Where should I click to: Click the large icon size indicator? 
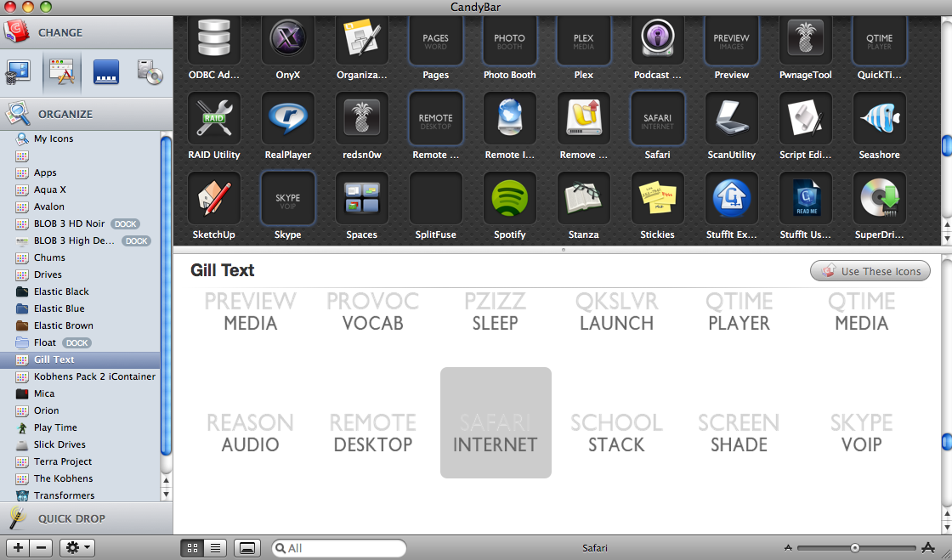click(928, 548)
